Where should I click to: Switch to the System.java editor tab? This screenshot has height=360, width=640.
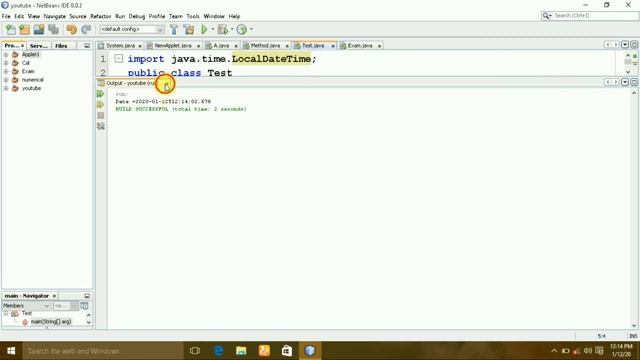[120, 46]
